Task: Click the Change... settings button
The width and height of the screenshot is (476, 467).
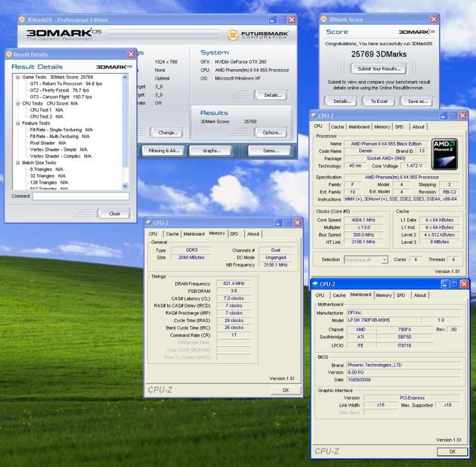Action: click(x=168, y=133)
